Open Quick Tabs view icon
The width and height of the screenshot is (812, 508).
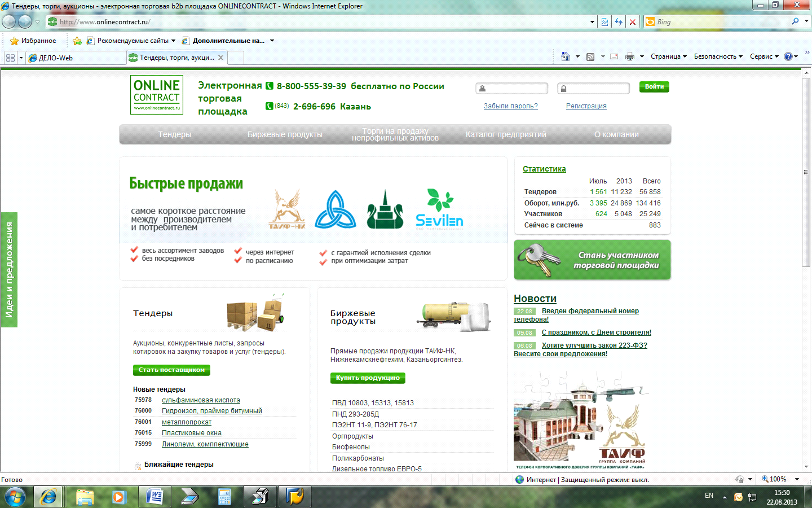click(x=10, y=58)
